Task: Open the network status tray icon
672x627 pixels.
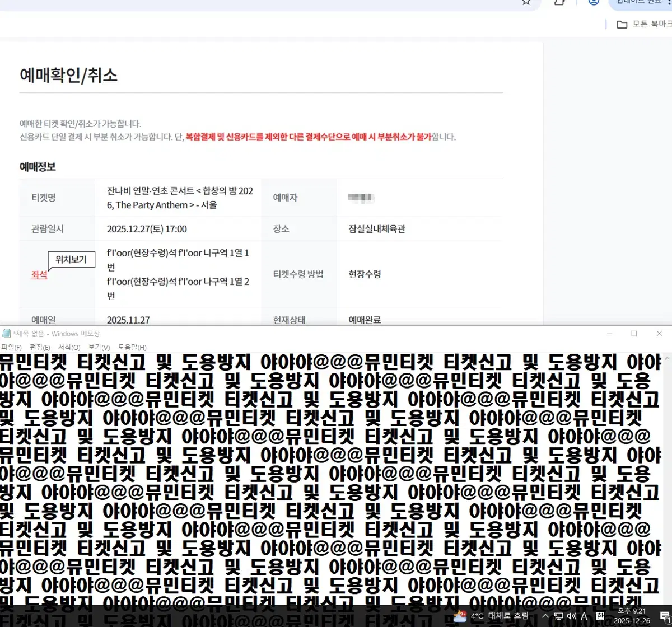Action: click(x=558, y=616)
